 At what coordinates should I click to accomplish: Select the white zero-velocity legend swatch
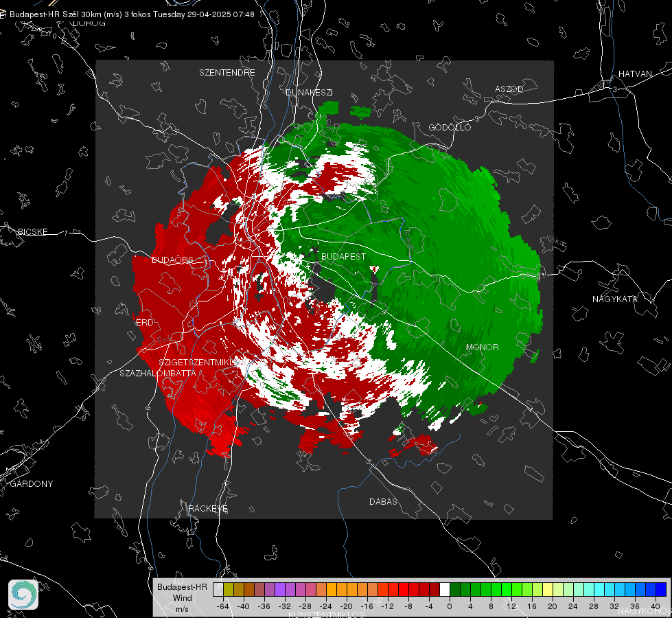pos(445,589)
